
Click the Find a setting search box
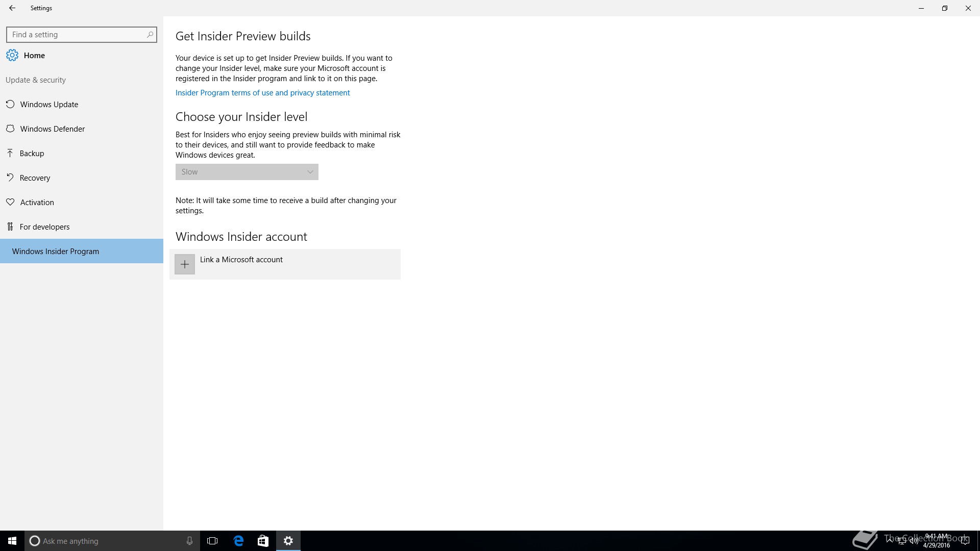[x=82, y=35]
